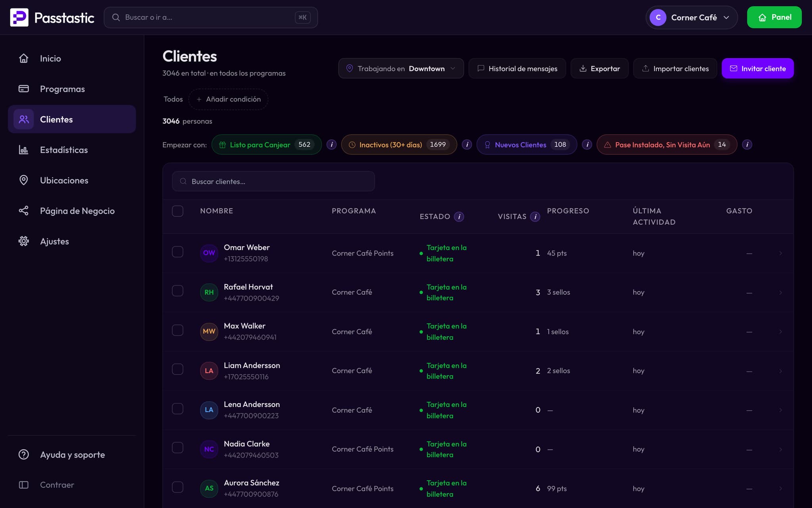
Task: Click info icon beside Estado column header
Action: 459,217
